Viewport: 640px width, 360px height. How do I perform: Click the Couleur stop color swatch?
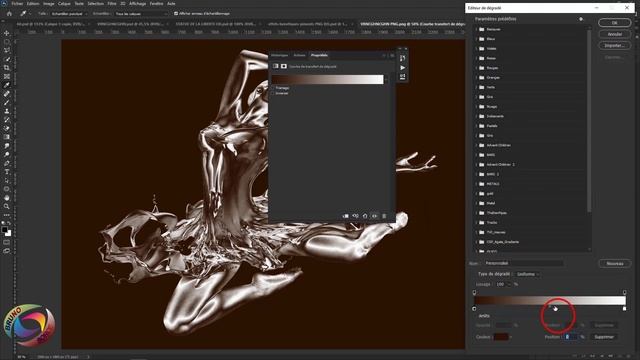[x=501, y=337]
